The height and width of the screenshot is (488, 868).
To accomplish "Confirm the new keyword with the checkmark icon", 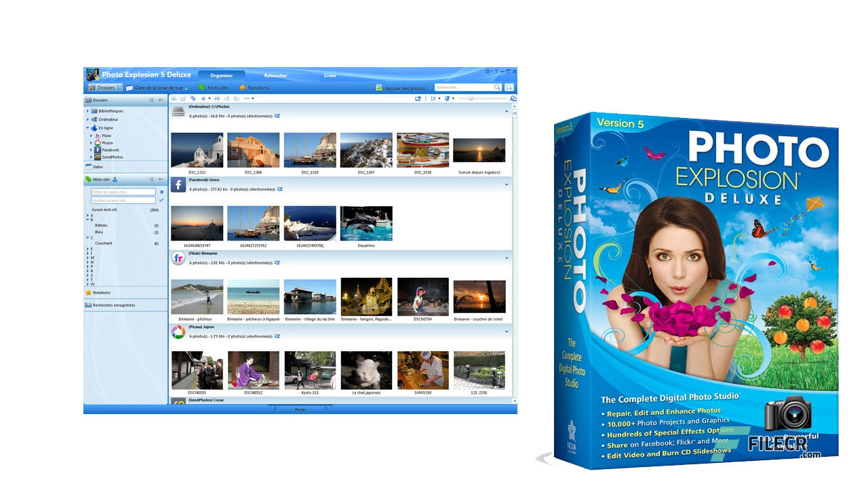I will [x=161, y=201].
